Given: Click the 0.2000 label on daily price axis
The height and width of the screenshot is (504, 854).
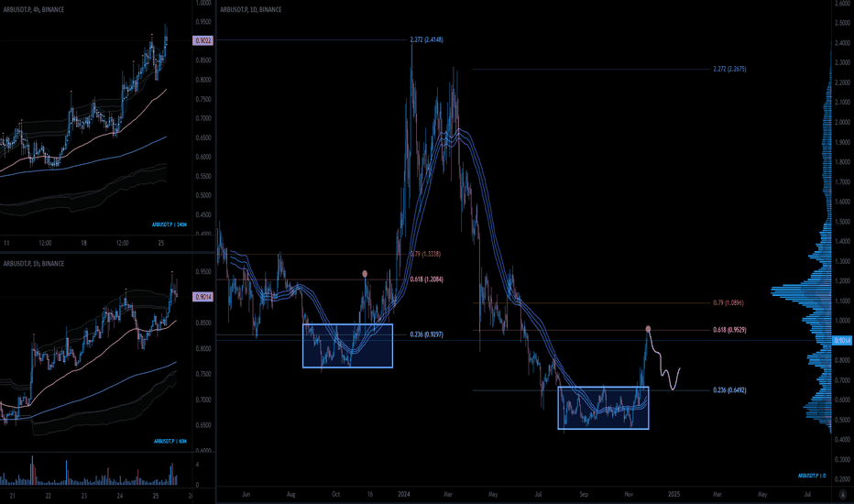Looking at the screenshot, I should (842, 479).
